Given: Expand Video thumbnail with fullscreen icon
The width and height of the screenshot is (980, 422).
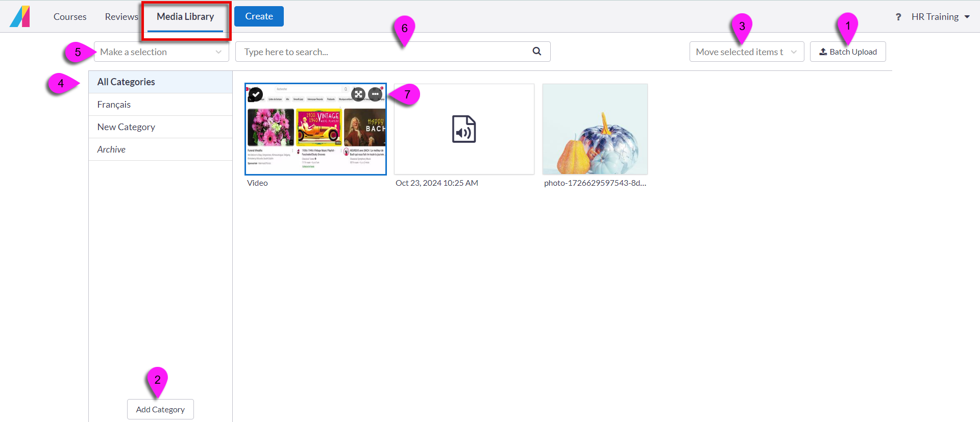Looking at the screenshot, I should click(x=358, y=94).
